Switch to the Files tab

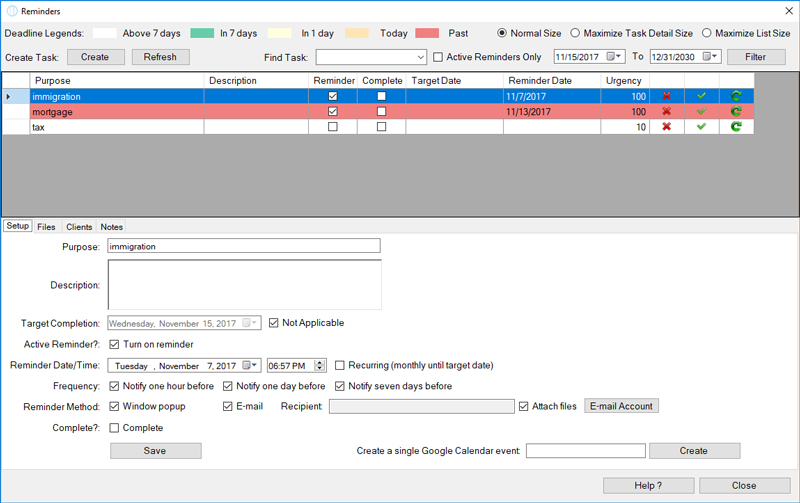point(46,227)
